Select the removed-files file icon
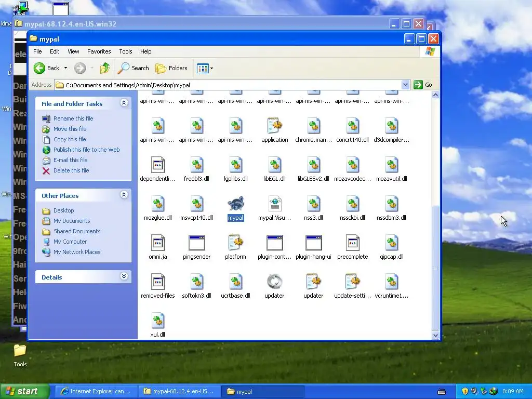The width and height of the screenshot is (532, 399). [x=158, y=282]
